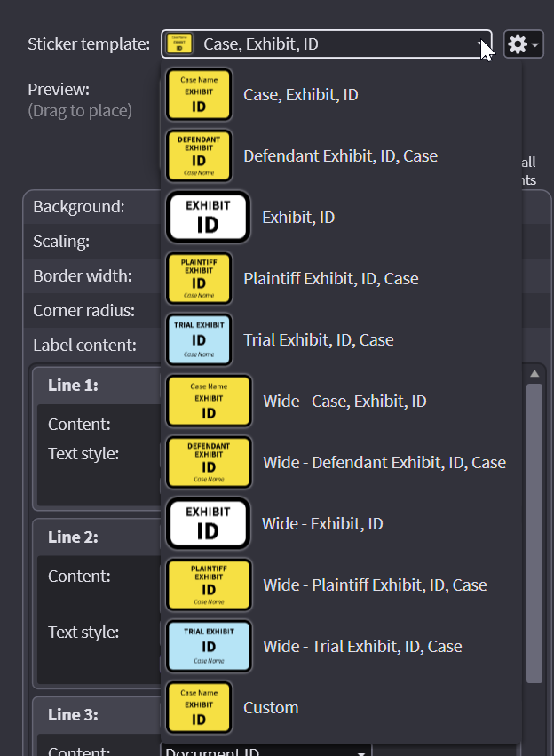
Task: Click the wide white Exhibit ID thumbnail
Action: [208, 523]
